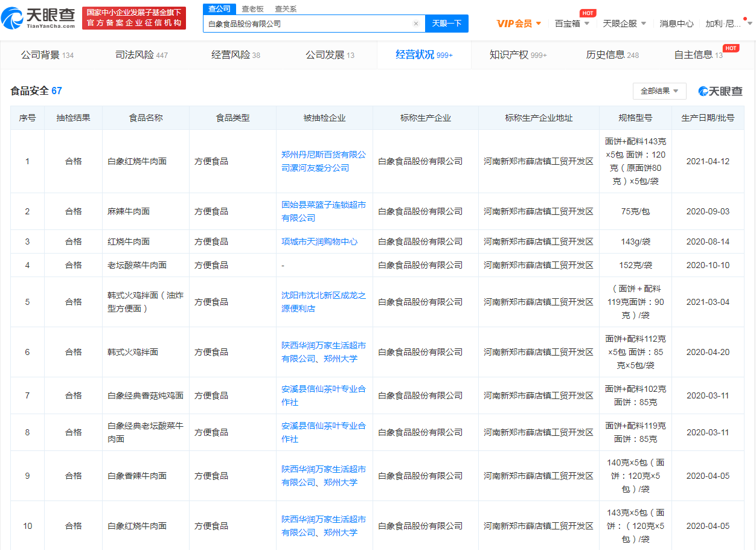Click the date 2021-04-12
Viewport: 756px width, 550px height.
coord(708,161)
